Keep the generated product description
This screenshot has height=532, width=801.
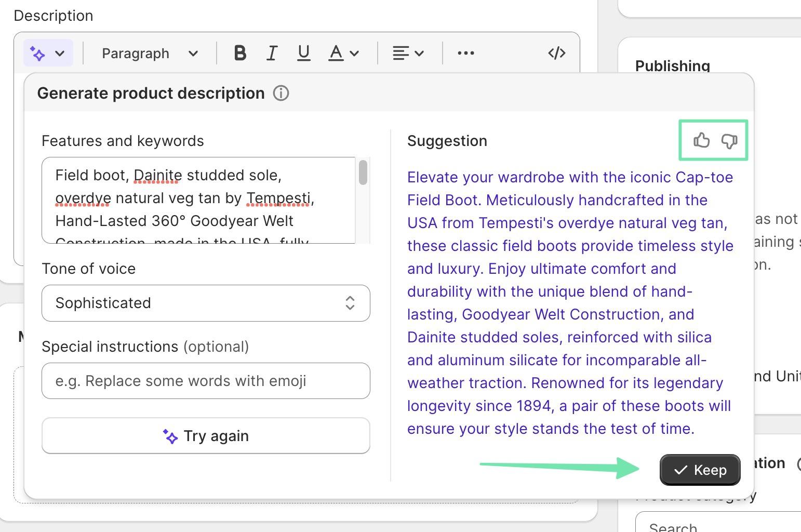click(x=699, y=470)
